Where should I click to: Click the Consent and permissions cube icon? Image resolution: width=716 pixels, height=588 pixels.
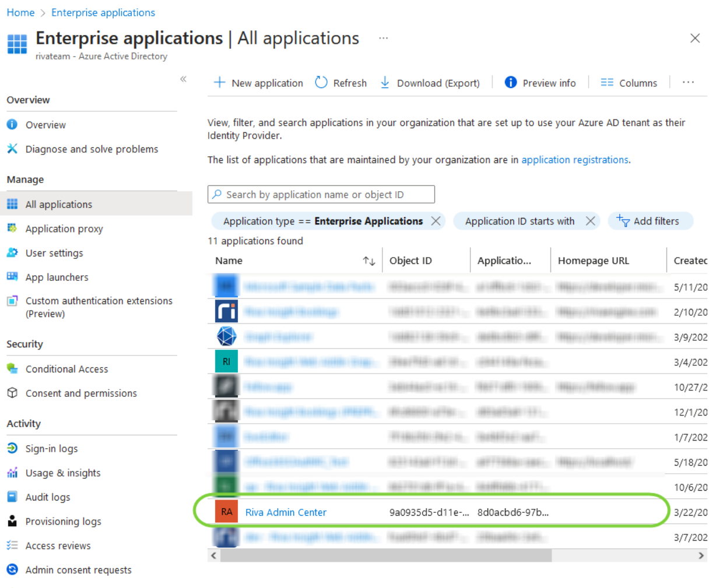tap(12, 393)
